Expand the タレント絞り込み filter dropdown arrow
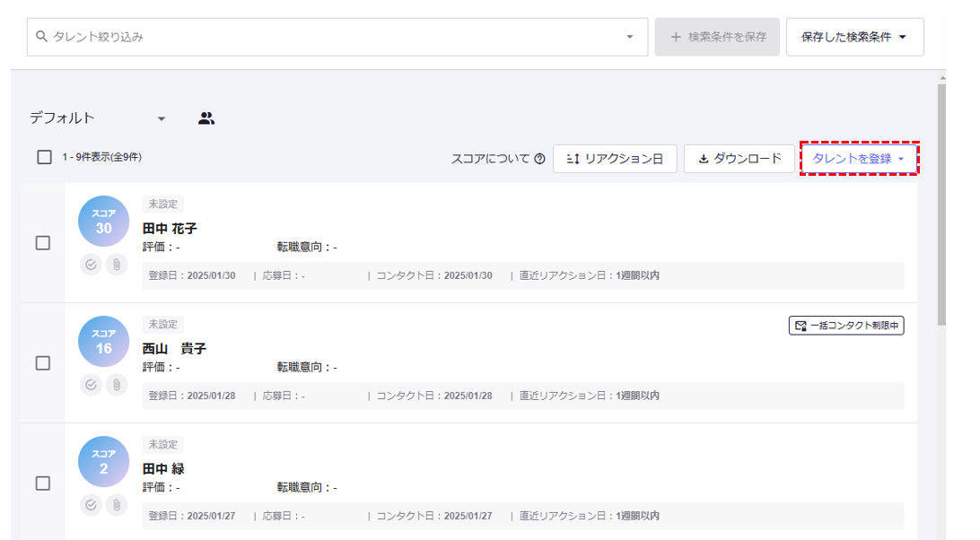980x540 pixels. click(629, 37)
